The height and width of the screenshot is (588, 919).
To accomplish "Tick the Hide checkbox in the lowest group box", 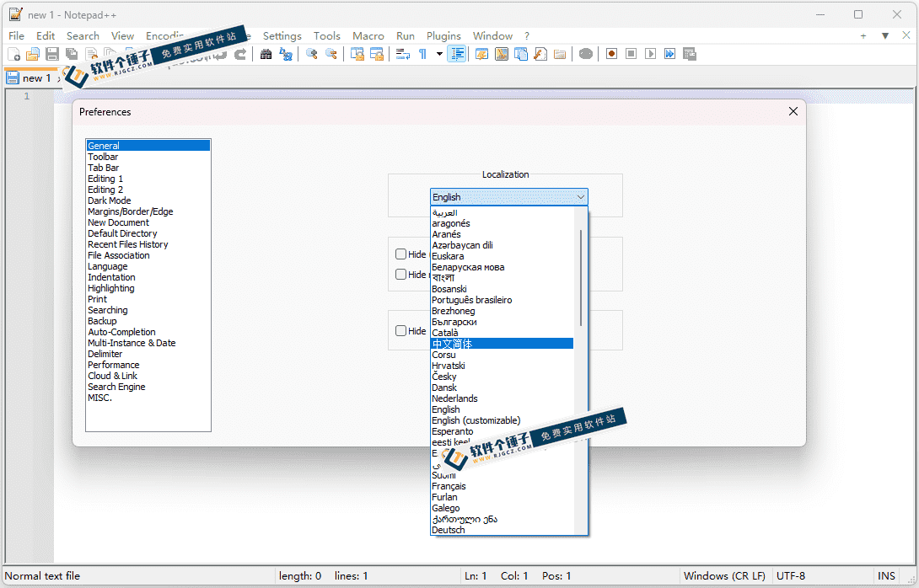I will 400,331.
